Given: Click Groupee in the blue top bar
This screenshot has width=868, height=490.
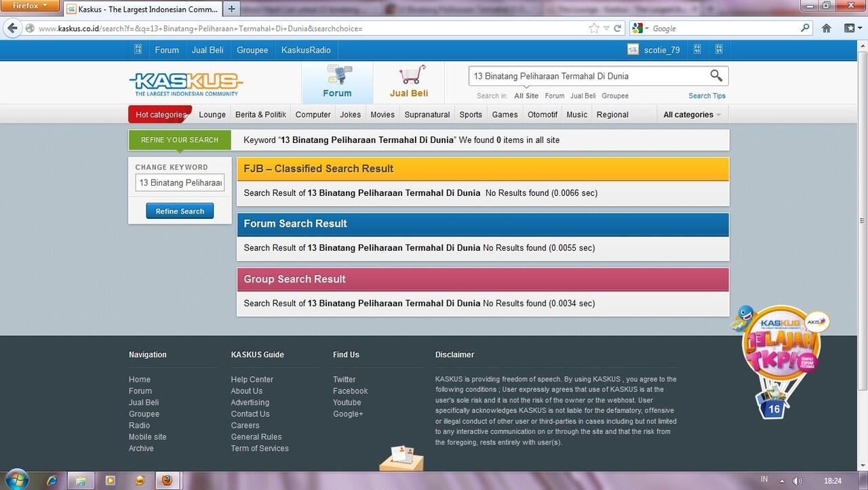Looking at the screenshot, I should pyautogui.click(x=252, y=49).
